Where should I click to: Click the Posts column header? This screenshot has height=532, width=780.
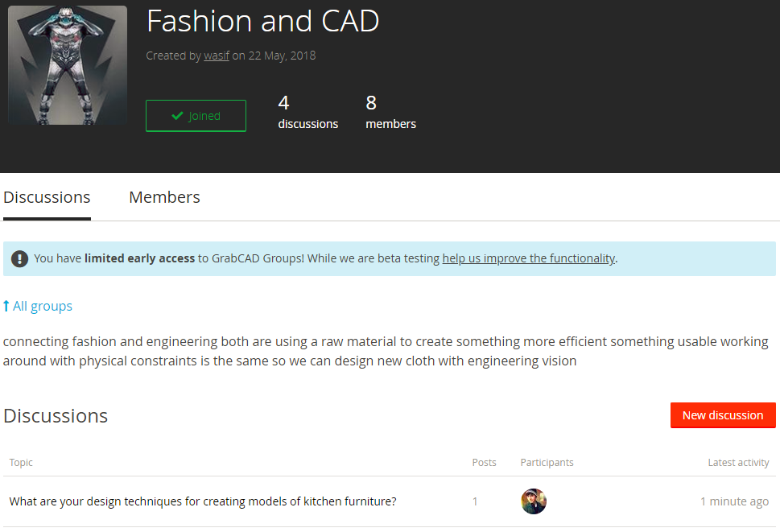(x=484, y=463)
